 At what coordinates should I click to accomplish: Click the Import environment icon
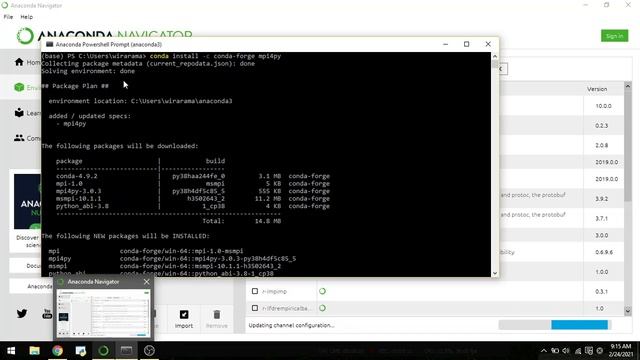[x=184, y=315]
